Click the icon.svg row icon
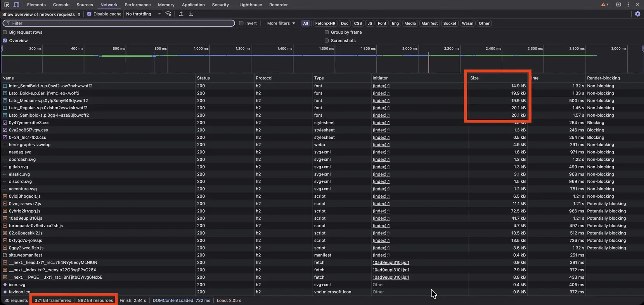The image size is (644, 305). click(5, 285)
